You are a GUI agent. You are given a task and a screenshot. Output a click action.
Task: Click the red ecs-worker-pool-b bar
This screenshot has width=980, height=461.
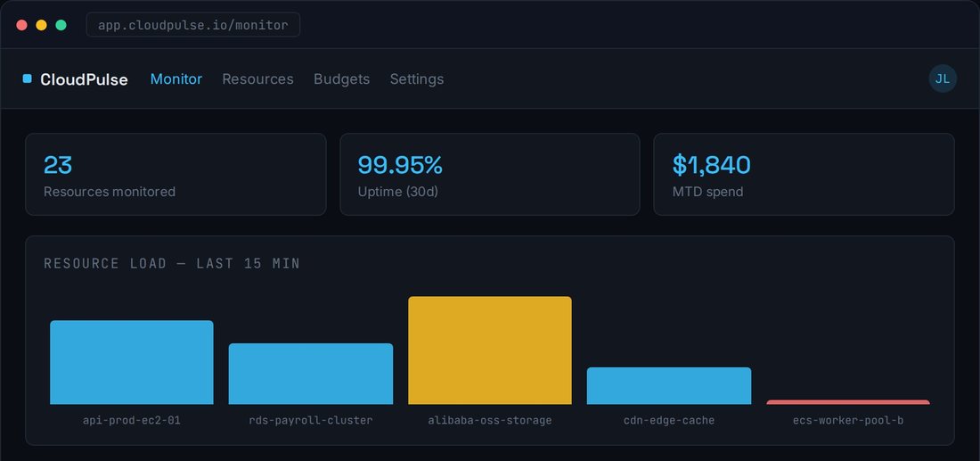[x=848, y=402]
